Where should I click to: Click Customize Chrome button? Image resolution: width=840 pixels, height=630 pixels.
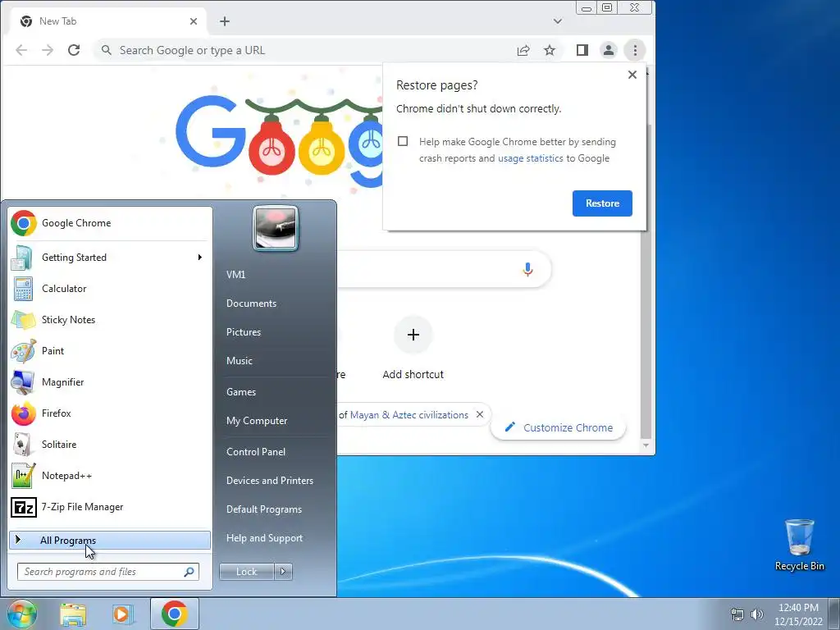[x=558, y=428]
